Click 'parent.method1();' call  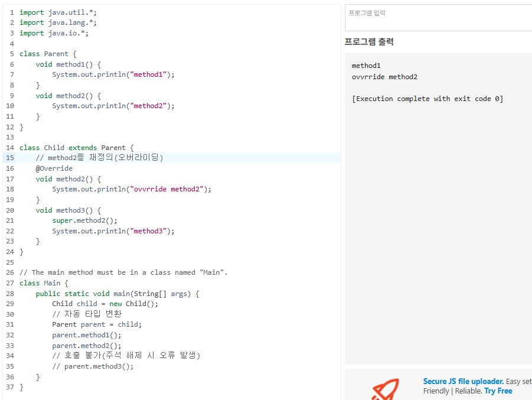coord(87,335)
